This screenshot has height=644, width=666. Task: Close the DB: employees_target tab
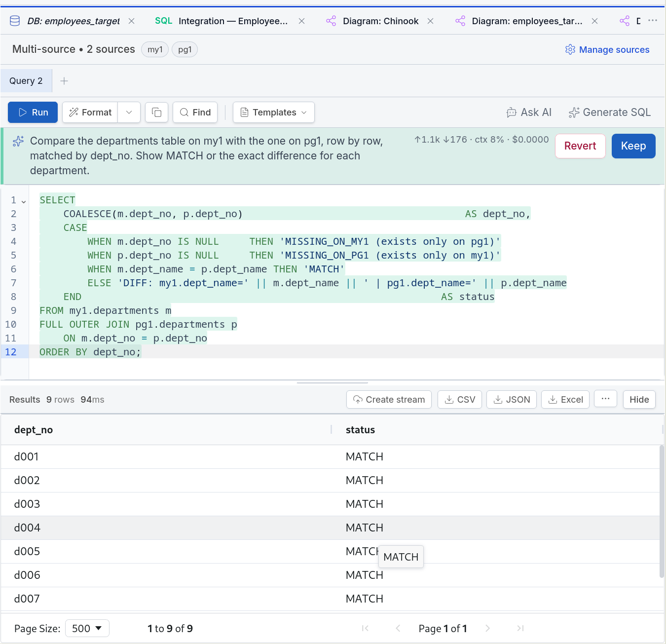[132, 21]
